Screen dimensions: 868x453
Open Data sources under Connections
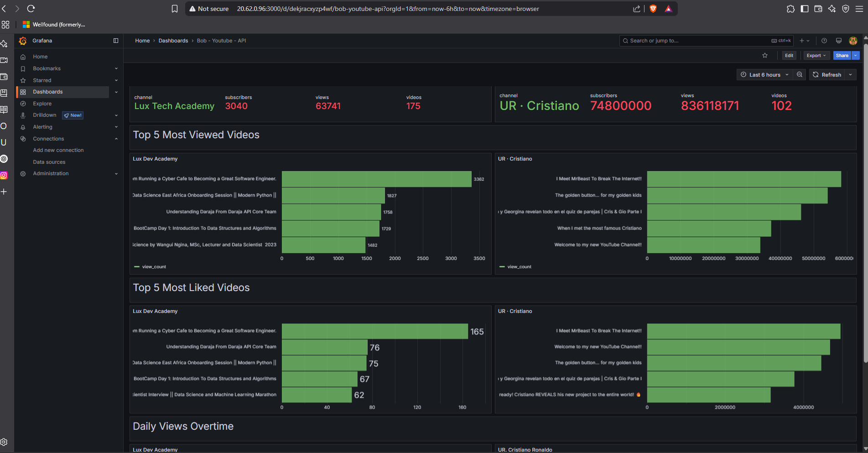(x=49, y=162)
